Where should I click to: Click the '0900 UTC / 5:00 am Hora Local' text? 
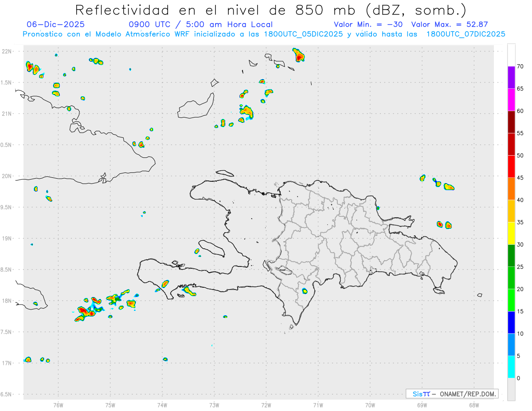coord(200,24)
